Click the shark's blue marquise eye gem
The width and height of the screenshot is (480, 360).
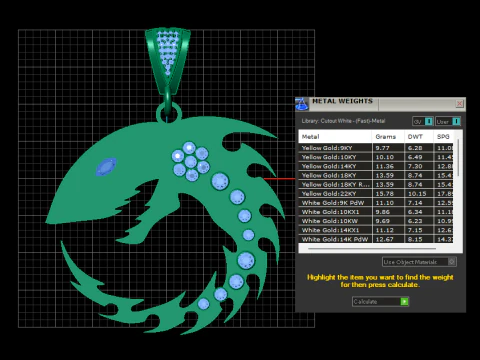106,167
